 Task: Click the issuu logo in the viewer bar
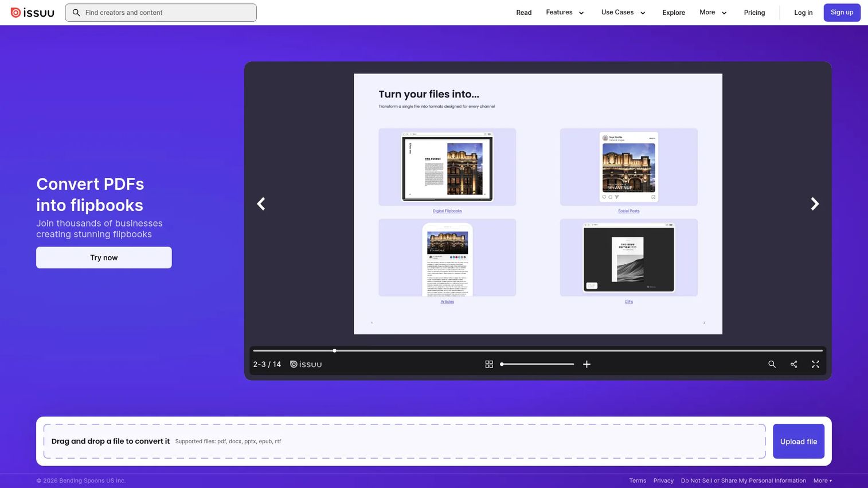tap(306, 364)
